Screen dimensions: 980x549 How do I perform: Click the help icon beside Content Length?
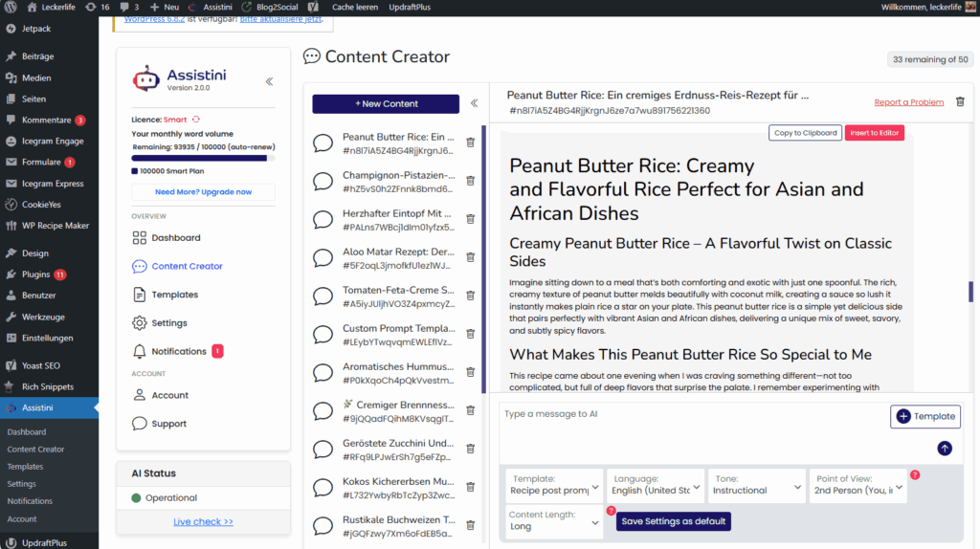click(612, 511)
